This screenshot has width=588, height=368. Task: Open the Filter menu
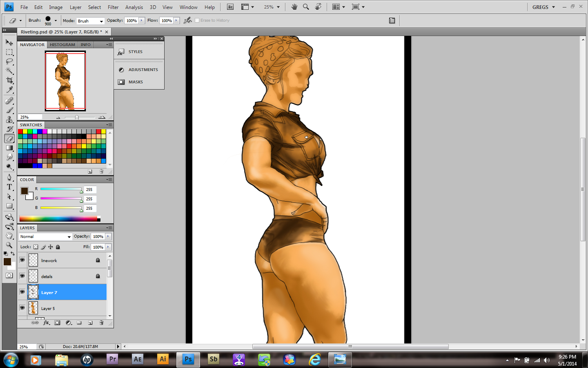pos(113,7)
